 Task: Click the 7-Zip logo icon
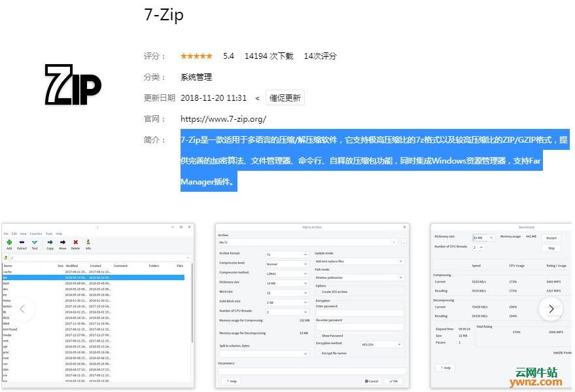pos(73,84)
